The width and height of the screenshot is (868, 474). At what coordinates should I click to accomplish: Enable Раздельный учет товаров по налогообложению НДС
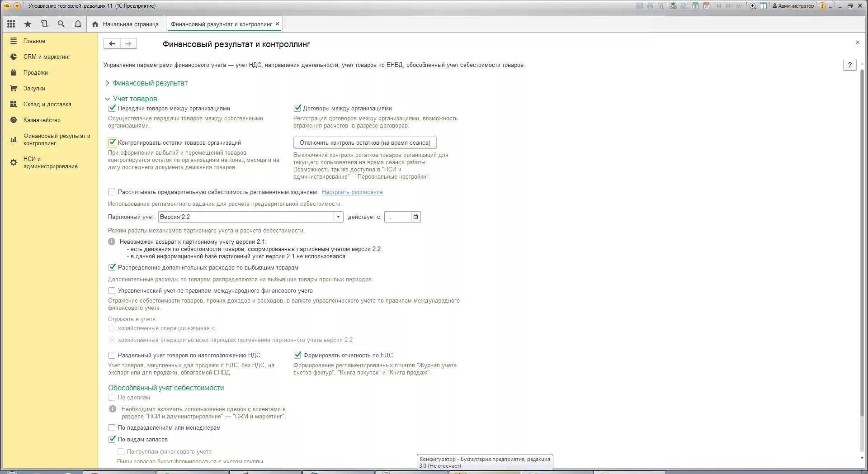point(112,355)
